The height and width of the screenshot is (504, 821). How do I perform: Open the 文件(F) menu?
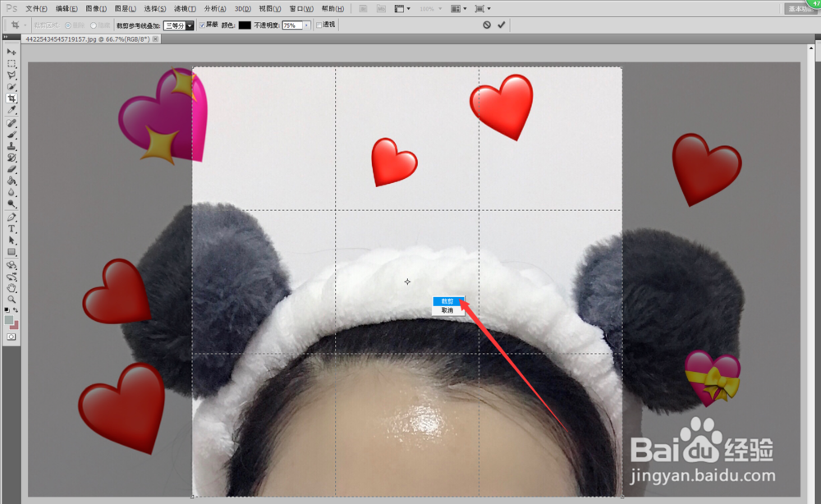click(36, 9)
